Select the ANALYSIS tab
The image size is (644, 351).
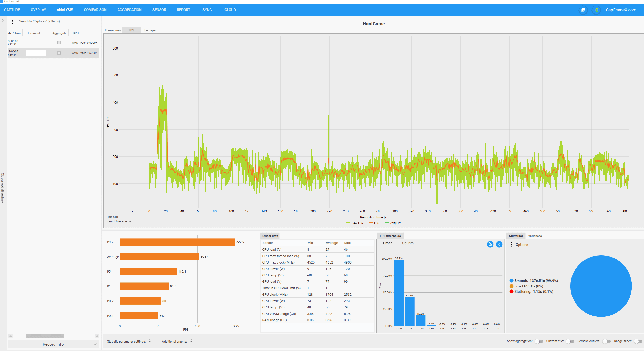(65, 10)
